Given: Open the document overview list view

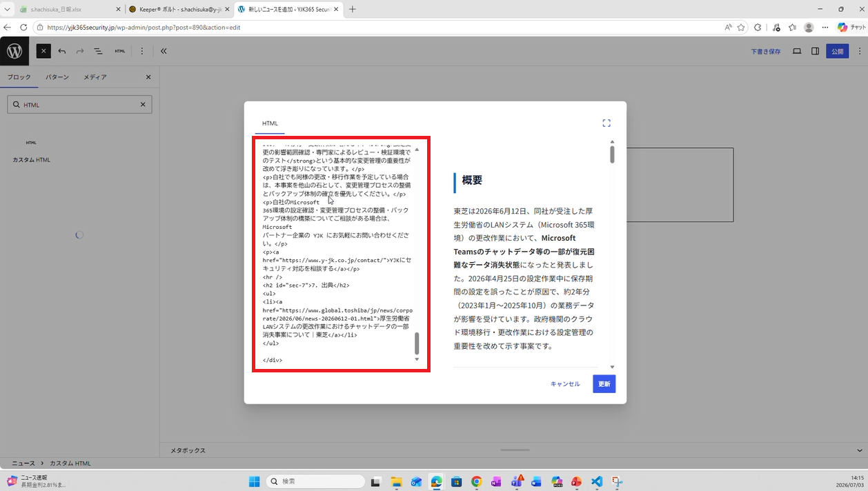Looking at the screenshot, I should point(98,51).
